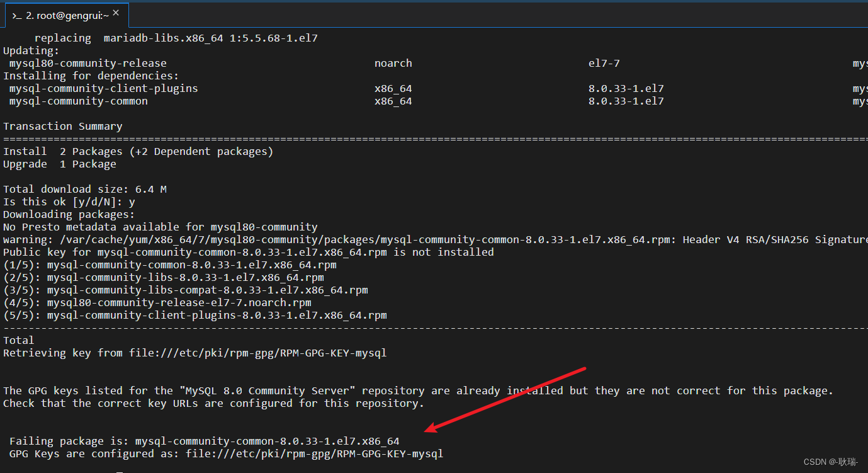
Task: Click the terminal prompt icon in the tab
Action: 17,16
